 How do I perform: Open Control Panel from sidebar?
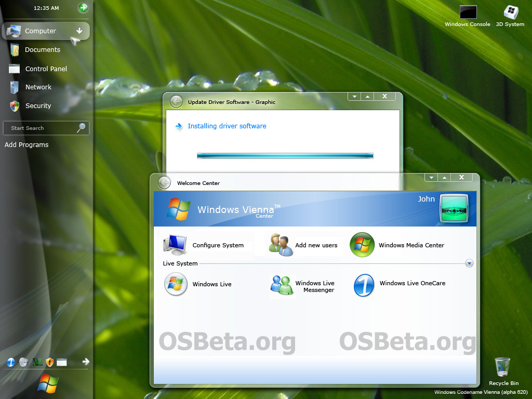[x=46, y=69]
